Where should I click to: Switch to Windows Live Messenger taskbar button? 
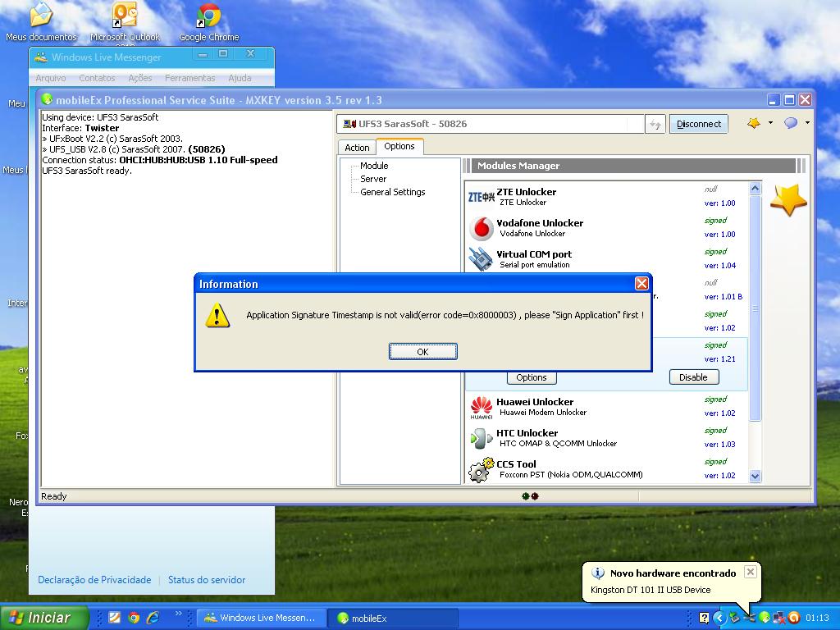262,618
